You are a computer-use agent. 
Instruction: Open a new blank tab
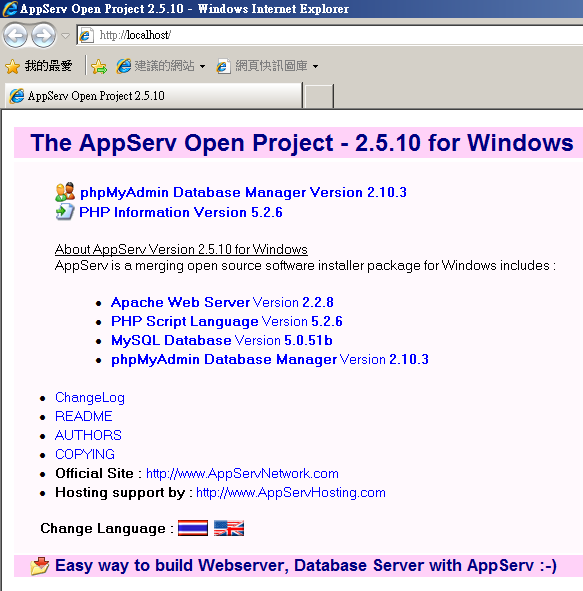(319, 96)
